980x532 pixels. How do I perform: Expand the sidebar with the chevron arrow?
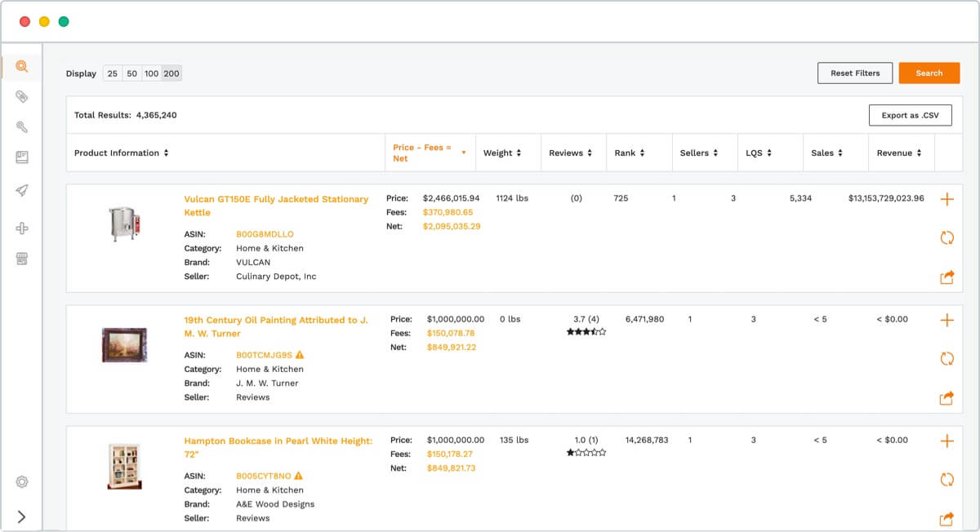pyautogui.click(x=22, y=516)
